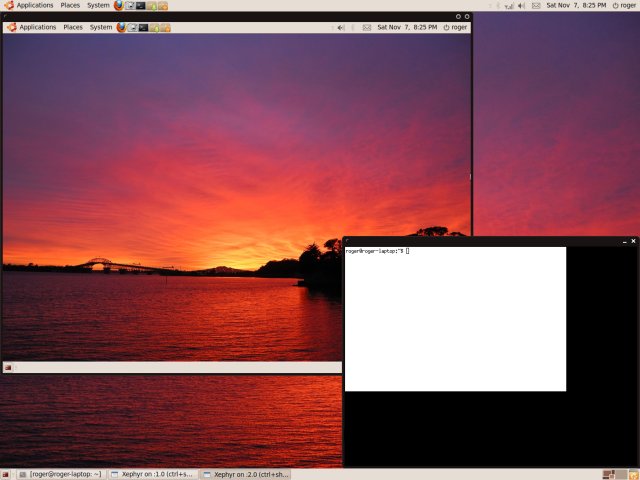The width and height of the screenshot is (640, 480).
Task: Expand the clock calendar in the outermost top panel
Action: click(x=577, y=5)
